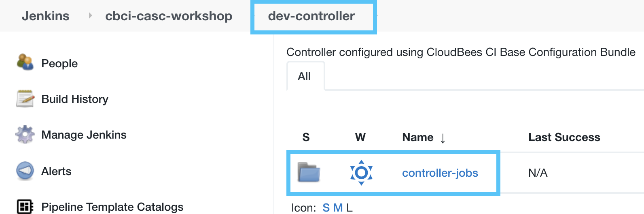This screenshot has width=644, height=214.
Task: Click the Alerts megaphone icon
Action: pos(25,171)
